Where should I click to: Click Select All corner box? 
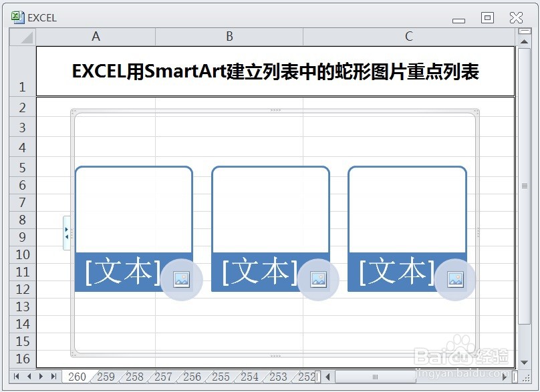point(23,37)
